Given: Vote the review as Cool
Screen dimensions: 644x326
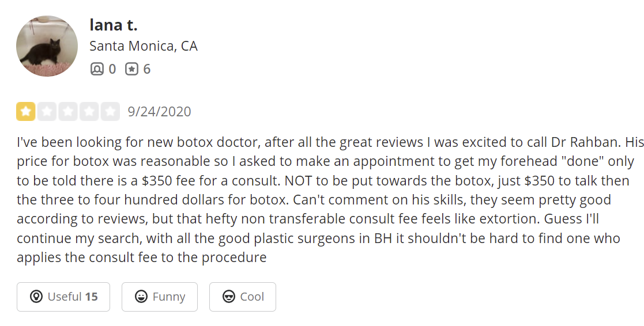Looking at the screenshot, I should point(243,297).
